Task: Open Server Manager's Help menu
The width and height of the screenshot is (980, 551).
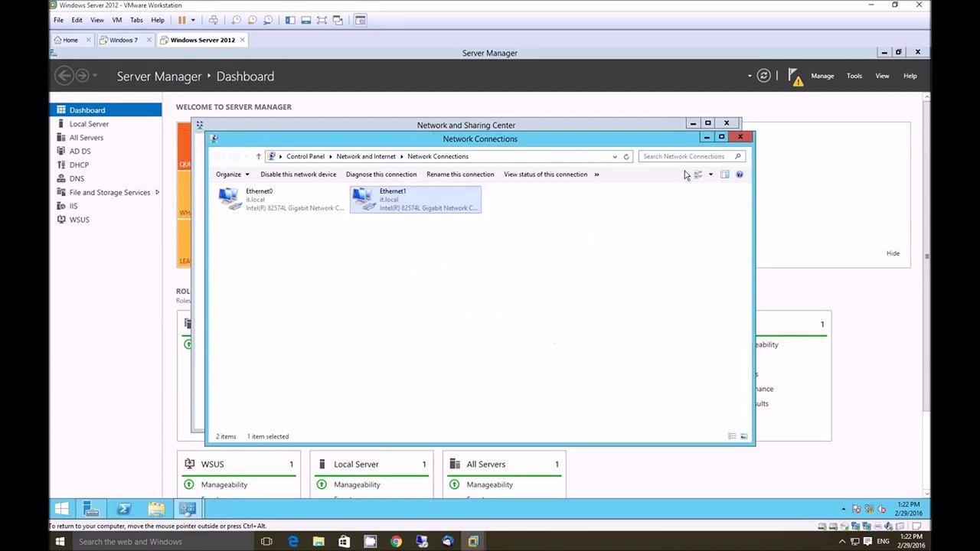Action: pos(910,76)
